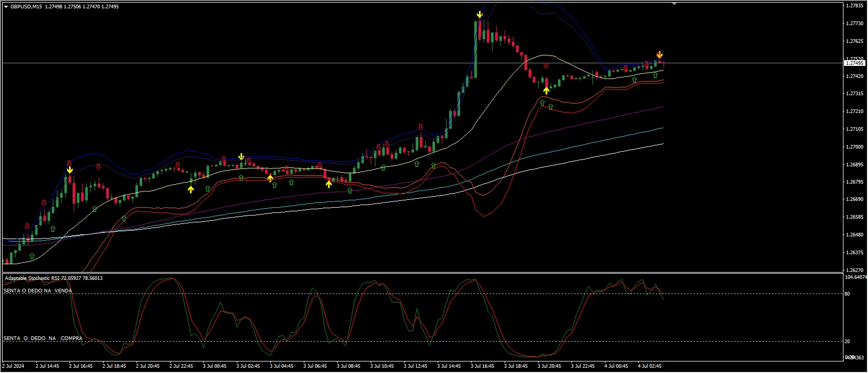Image resolution: width=868 pixels, height=373 pixels.
Task: Click the chart shift triangle marker at top
Action: (x=674, y=4)
